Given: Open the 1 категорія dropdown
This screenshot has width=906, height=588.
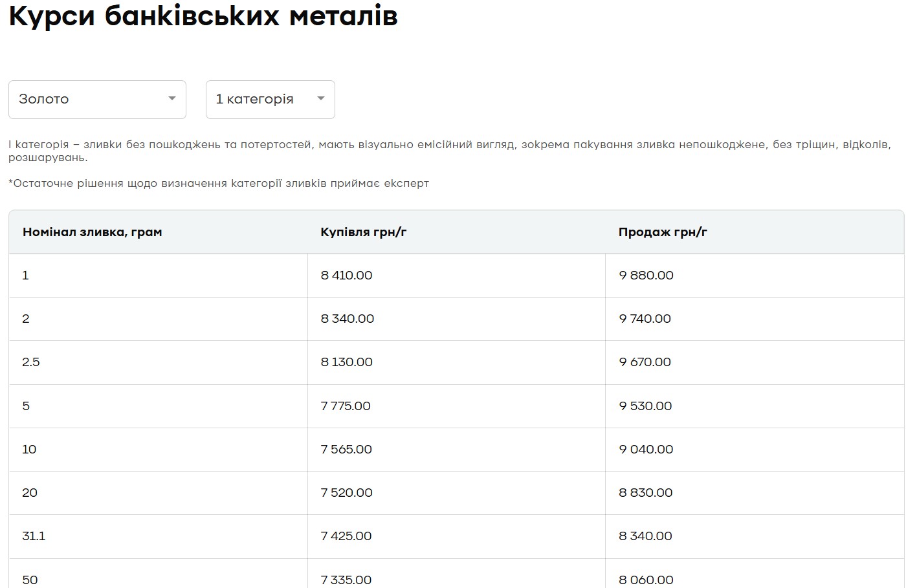Looking at the screenshot, I should coord(270,100).
